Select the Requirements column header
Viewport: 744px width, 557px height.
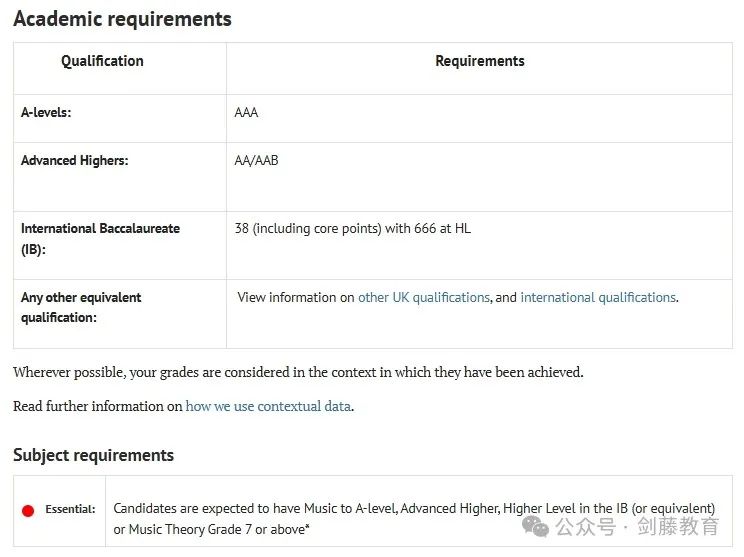480,61
